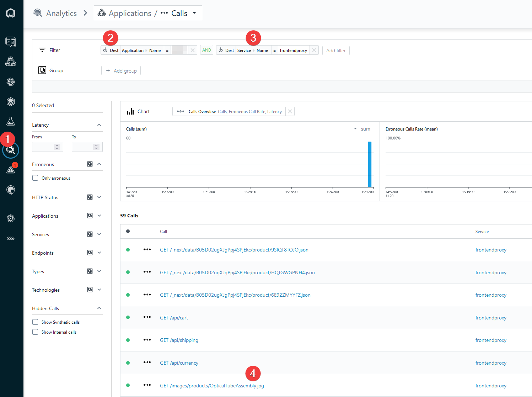Click the Group stacked-squares icon
The height and width of the screenshot is (397, 532).
pos(42,70)
